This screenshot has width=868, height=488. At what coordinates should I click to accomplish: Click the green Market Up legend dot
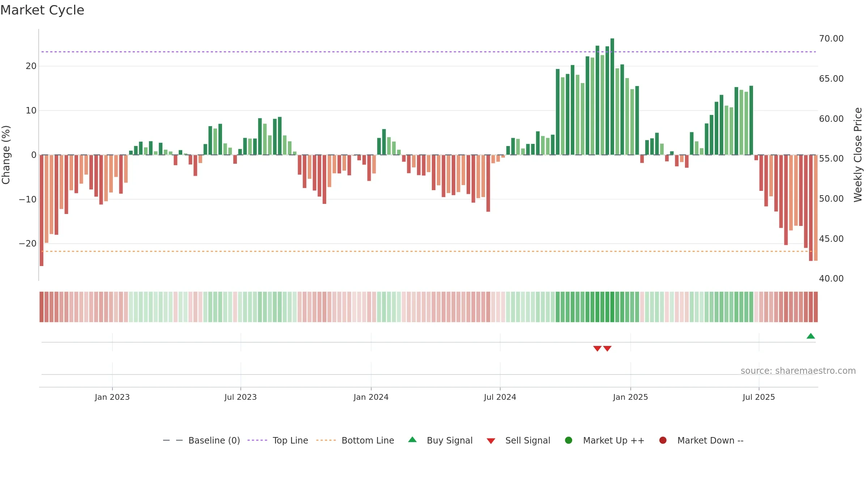pos(569,440)
